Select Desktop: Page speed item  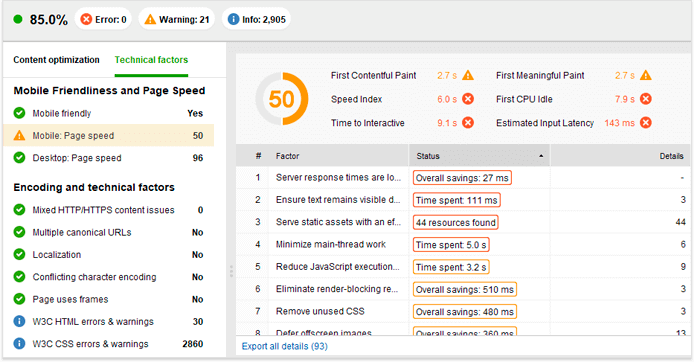point(108,158)
